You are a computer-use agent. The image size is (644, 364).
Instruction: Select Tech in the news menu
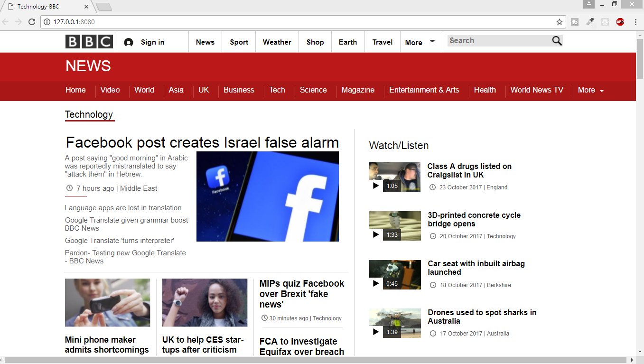click(x=277, y=90)
